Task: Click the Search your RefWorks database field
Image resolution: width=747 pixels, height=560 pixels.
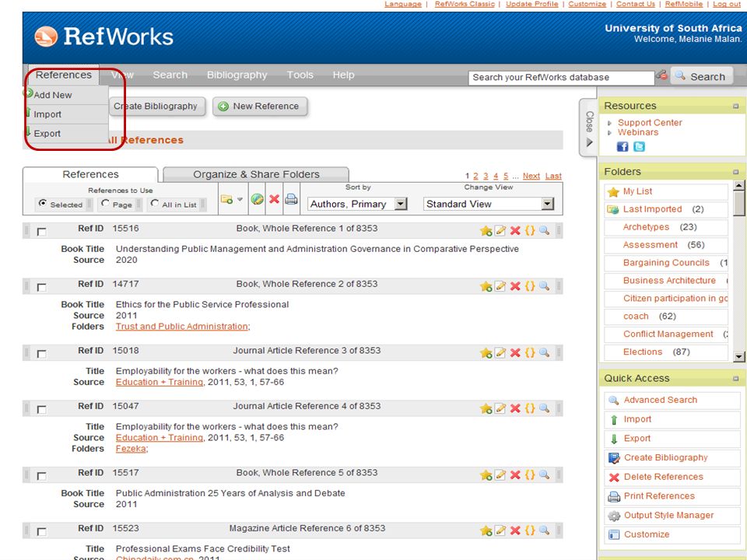Action: click(562, 77)
